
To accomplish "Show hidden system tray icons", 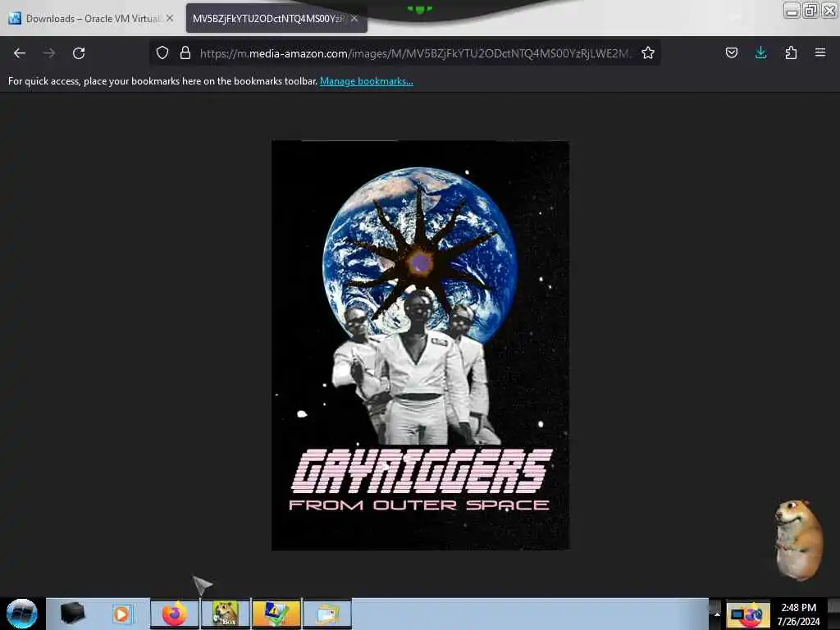I will (717, 614).
